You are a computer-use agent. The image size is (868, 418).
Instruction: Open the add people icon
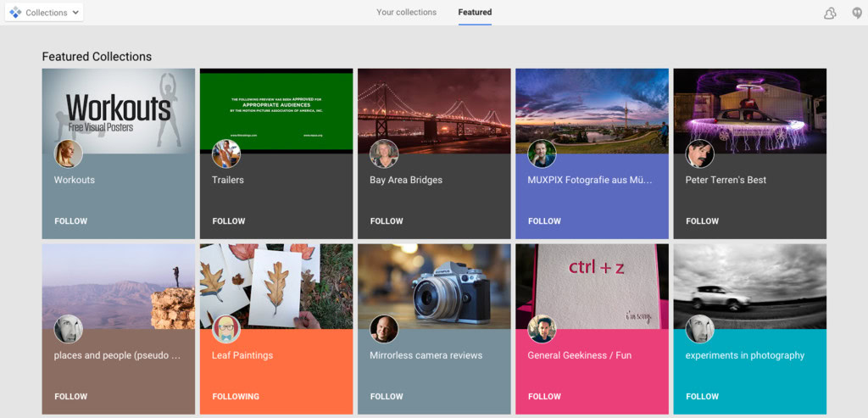830,14
